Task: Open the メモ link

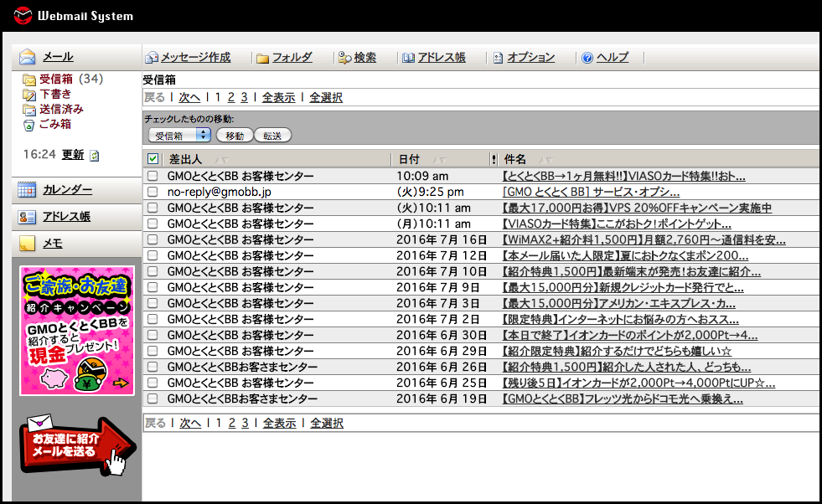Action: point(53,243)
